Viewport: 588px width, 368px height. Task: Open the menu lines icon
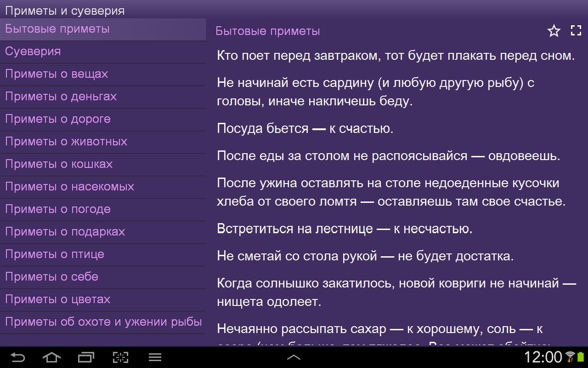155,357
